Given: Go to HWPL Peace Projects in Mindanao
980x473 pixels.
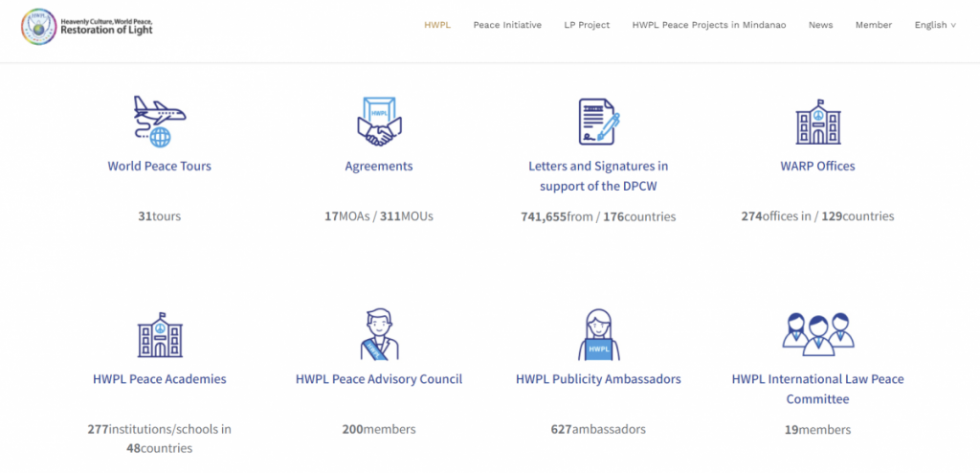Looking at the screenshot, I should pyautogui.click(x=709, y=25).
